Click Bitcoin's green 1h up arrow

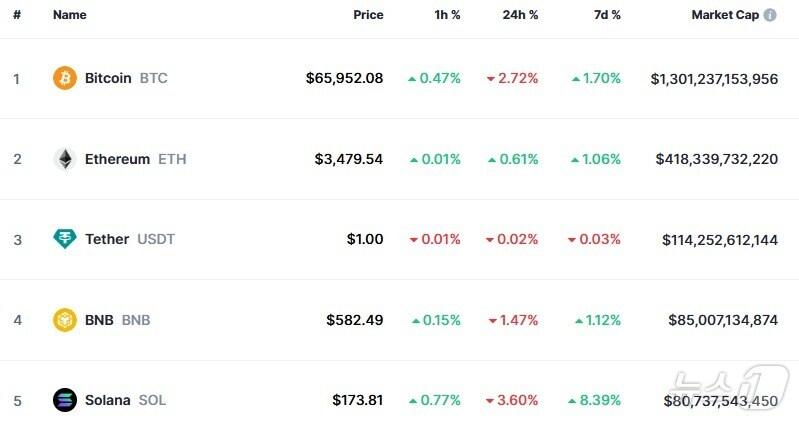pyautogui.click(x=413, y=78)
